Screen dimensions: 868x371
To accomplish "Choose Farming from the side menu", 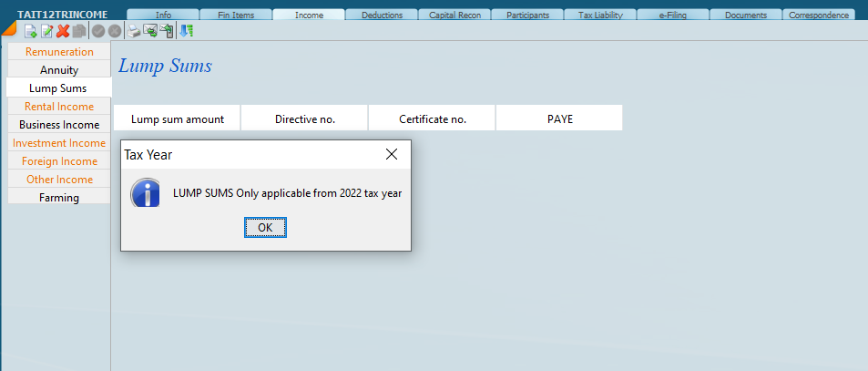I will 58,198.
